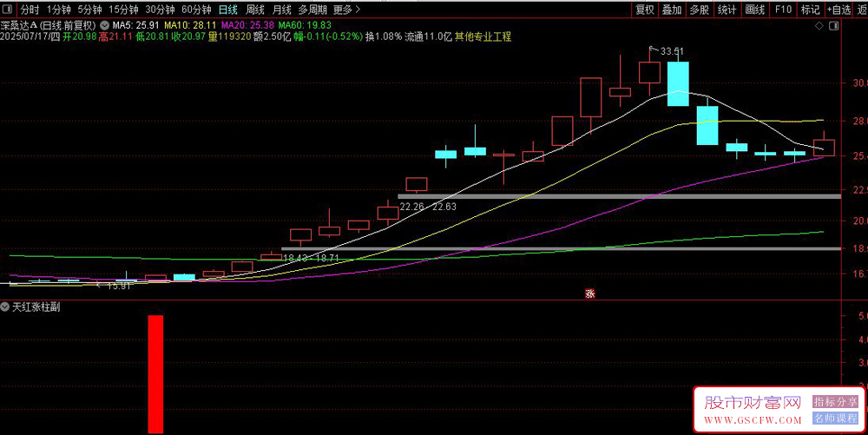Toggle the left side panel icon
Image resolution: width=868 pixels, height=435 pixels.
click(7, 10)
